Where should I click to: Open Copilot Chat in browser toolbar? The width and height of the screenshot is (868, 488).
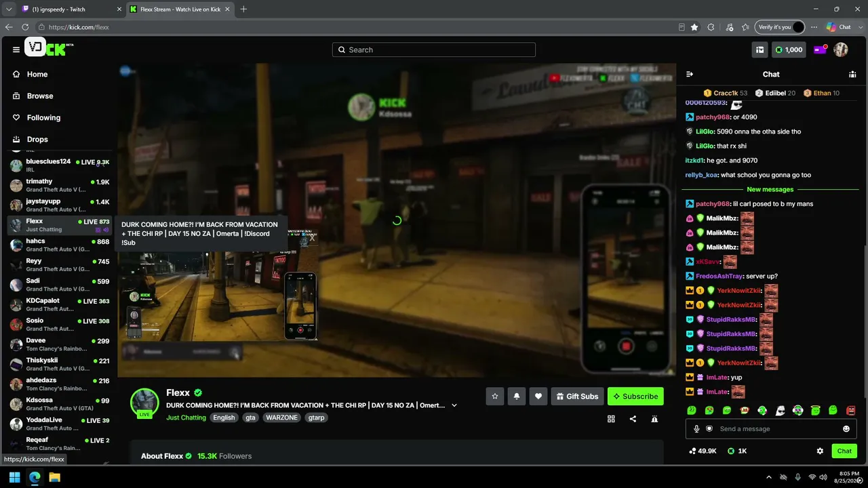coord(838,27)
